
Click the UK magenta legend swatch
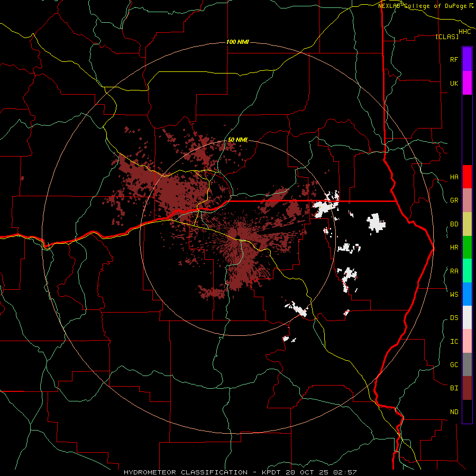pos(467,83)
